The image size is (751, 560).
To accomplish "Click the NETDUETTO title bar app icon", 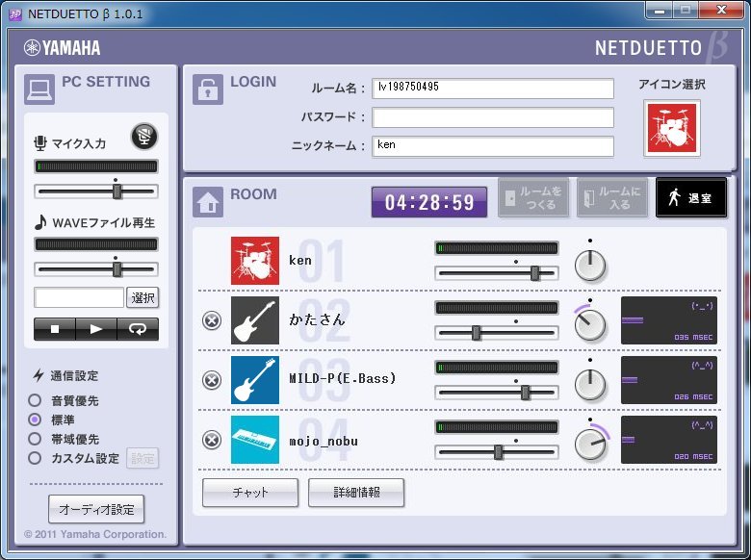I will [15, 13].
